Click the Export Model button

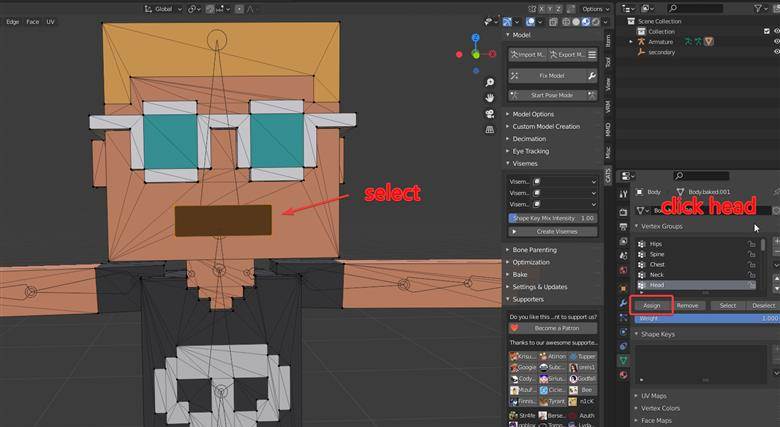coord(567,55)
